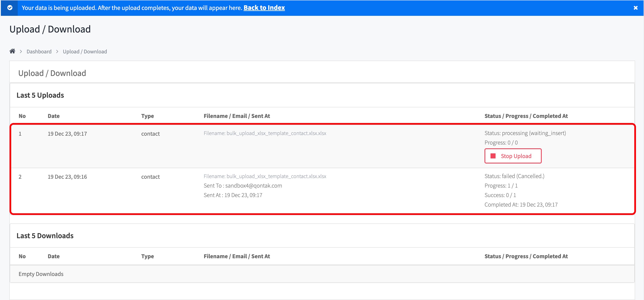This screenshot has height=300, width=644.
Task: Click the sandbox4@qontak.com sent-to email
Action: click(254, 186)
